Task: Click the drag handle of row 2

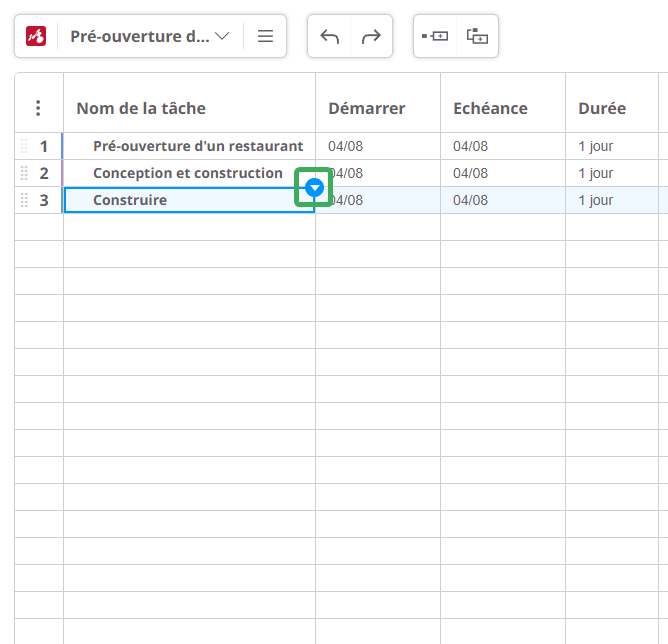Action: point(24,173)
